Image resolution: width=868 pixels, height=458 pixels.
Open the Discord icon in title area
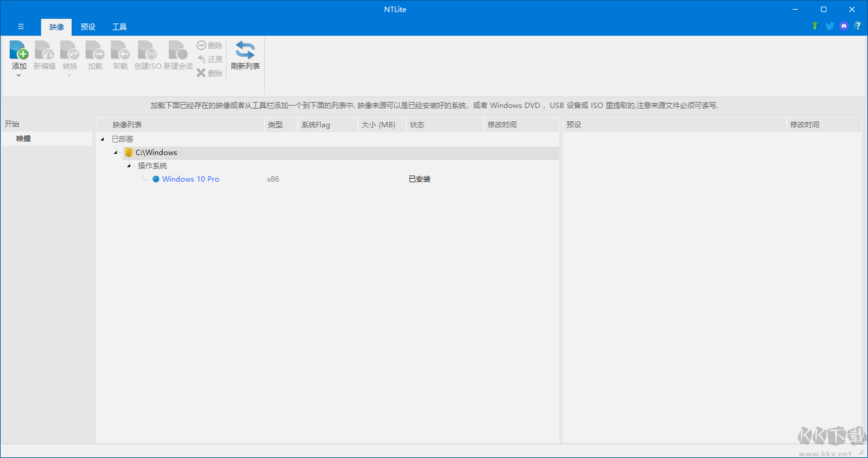coord(844,26)
